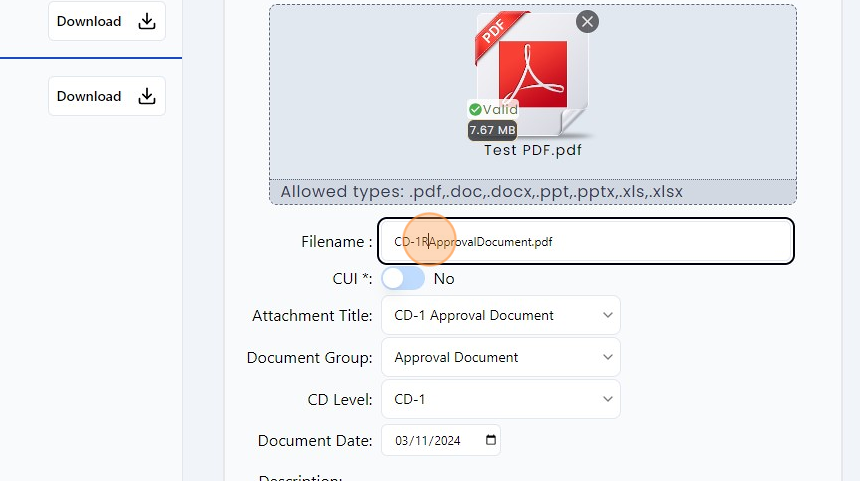The image size is (860, 481).
Task: Click the "No" label beside the CUI toggle
Action: [444, 279]
